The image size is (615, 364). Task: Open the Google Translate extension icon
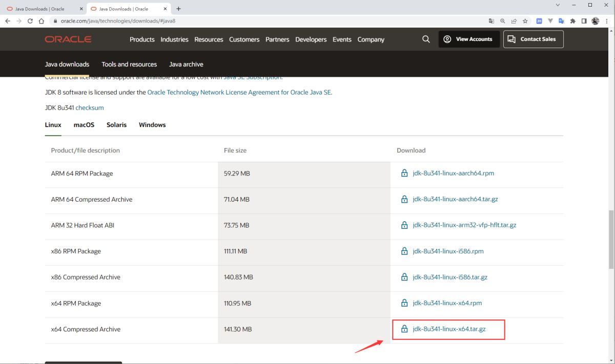pos(562,21)
